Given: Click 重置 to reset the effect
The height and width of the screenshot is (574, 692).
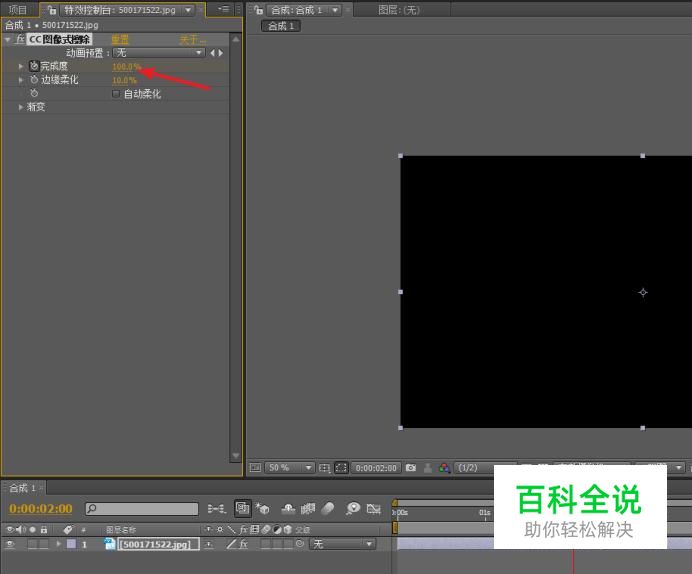Looking at the screenshot, I should [x=120, y=40].
